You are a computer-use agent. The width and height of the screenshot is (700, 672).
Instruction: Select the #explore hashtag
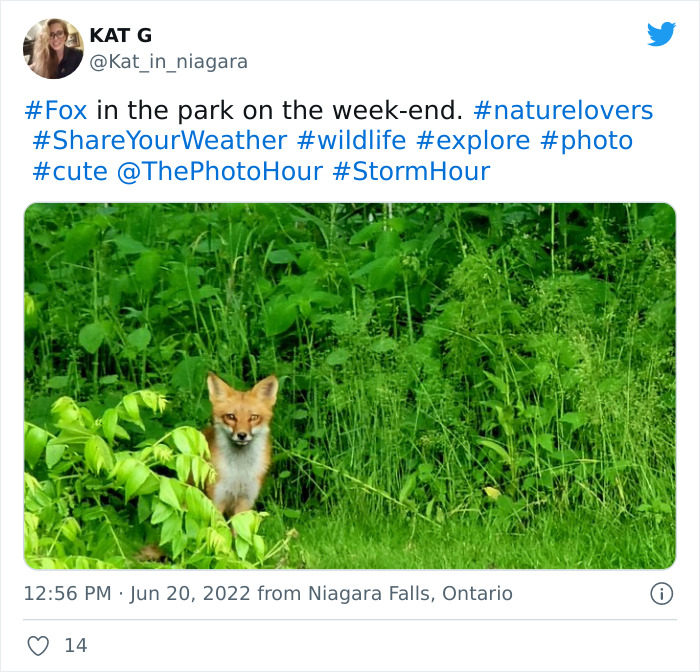[x=473, y=142]
